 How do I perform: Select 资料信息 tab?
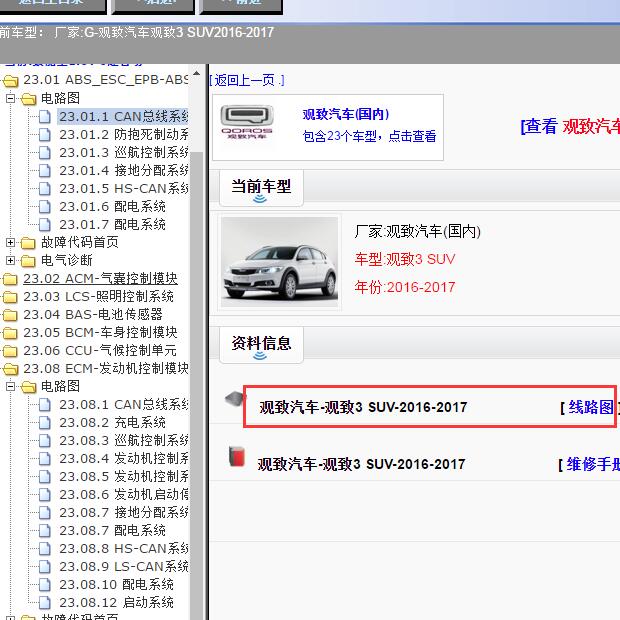tap(261, 344)
